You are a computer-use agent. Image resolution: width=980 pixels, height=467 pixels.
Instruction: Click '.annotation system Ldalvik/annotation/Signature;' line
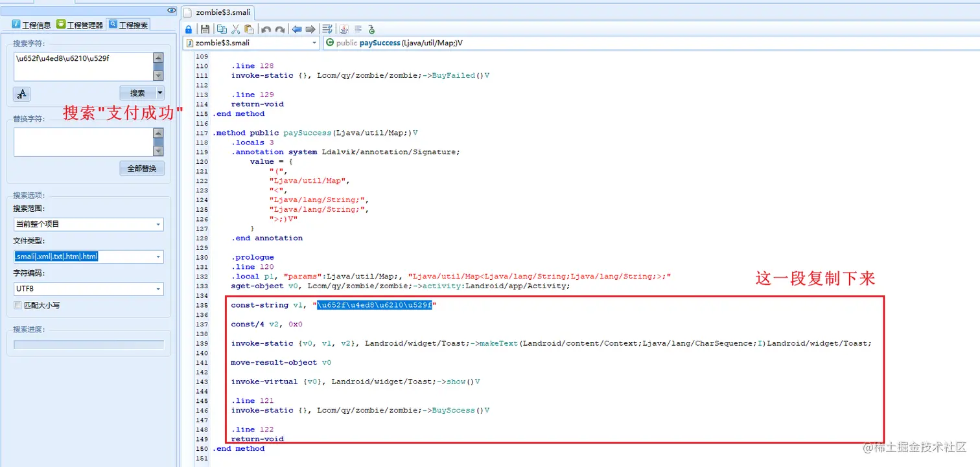coord(345,152)
